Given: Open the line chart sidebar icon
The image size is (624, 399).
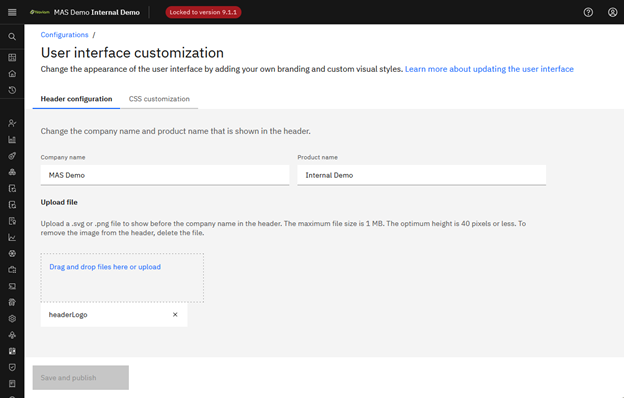Looking at the screenshot, I should (x=12, y=237).
